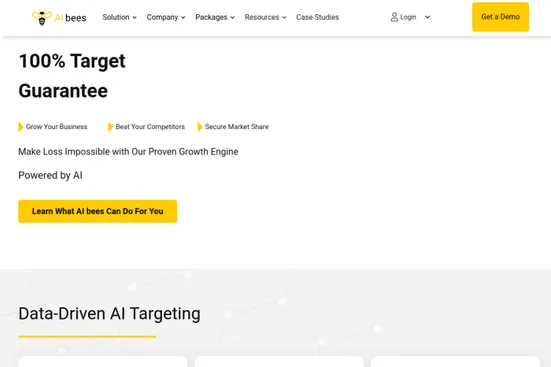Open the Case Studies menu item
The height and width of the screenshot is (367, 551).
click(x=317, y=17)
